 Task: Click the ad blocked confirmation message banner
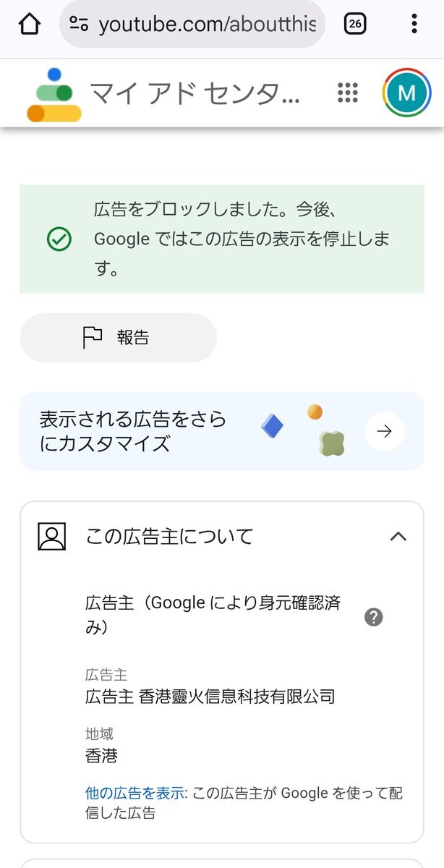point(222,239)
